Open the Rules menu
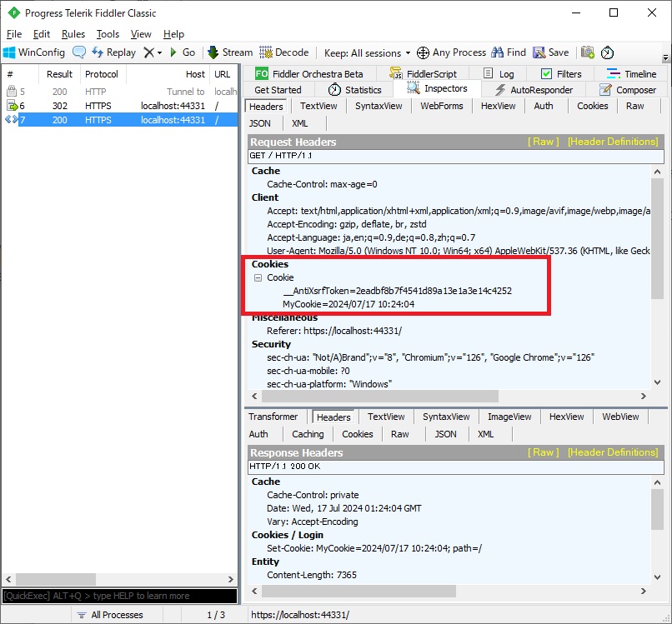 (73, 34)
